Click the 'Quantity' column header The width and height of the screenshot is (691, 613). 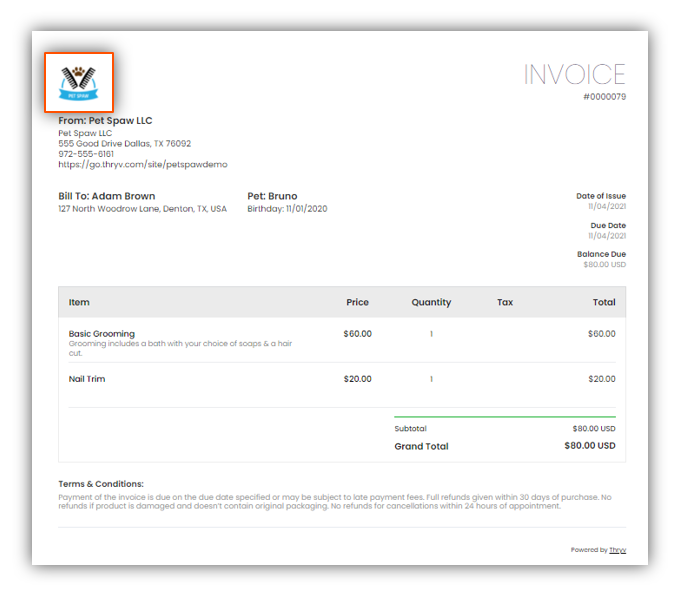tap(431, 303)
